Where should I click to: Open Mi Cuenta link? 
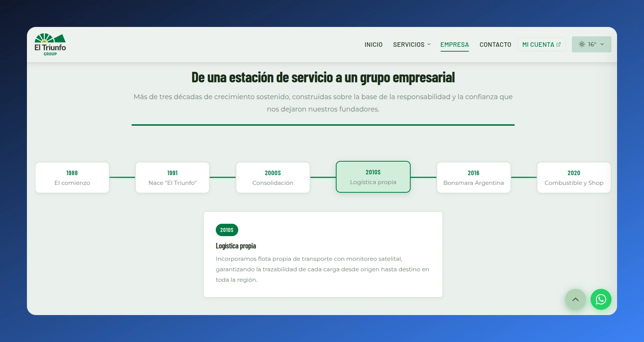tap(541, 44)
